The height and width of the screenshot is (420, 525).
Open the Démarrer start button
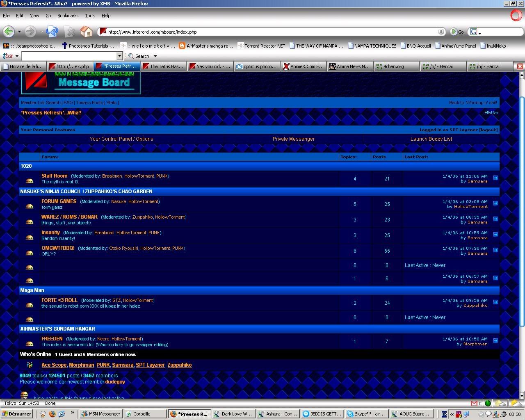point(17,414)
